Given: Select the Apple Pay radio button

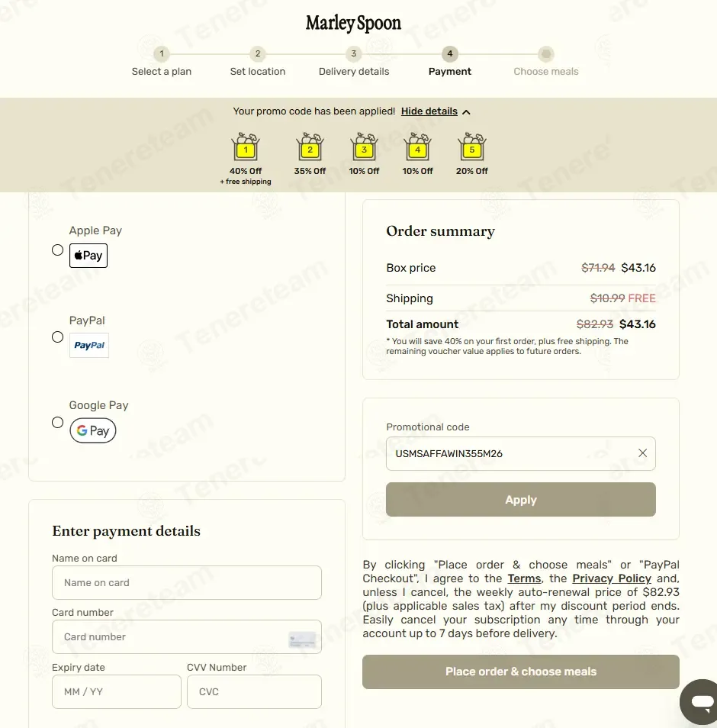Looking at the screenshot, I should pyautogui.click(x=57, y=250).
